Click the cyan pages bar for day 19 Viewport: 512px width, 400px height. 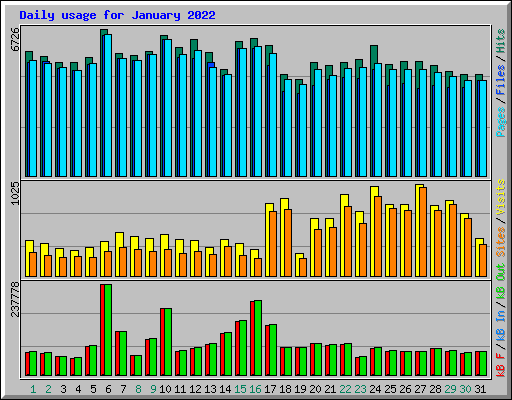pos(303,130)
